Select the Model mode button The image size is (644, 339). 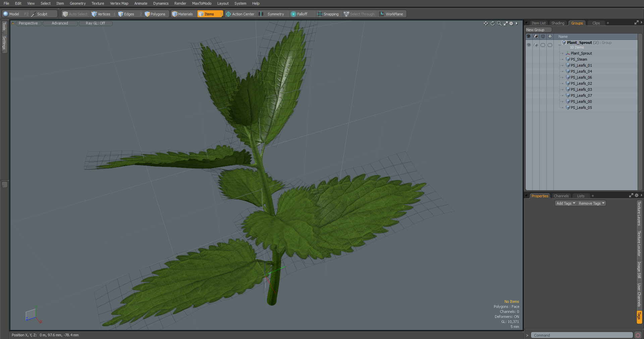click(11, 14)
